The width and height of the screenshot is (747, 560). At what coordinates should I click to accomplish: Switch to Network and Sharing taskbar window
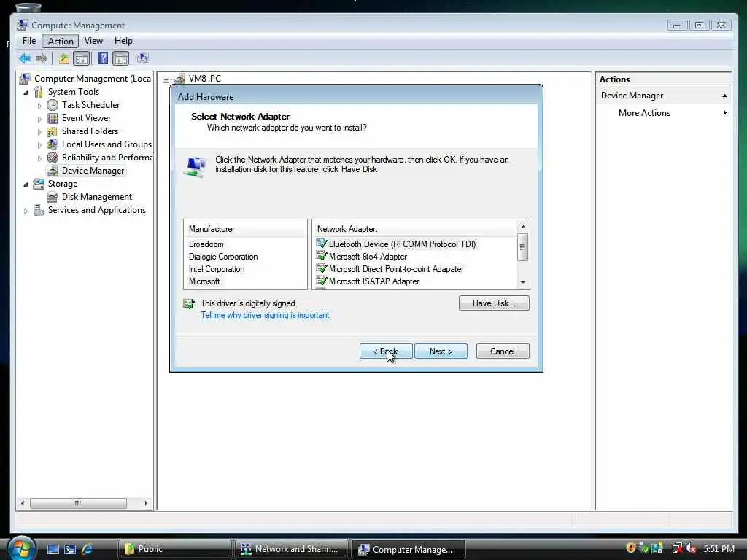291,549
